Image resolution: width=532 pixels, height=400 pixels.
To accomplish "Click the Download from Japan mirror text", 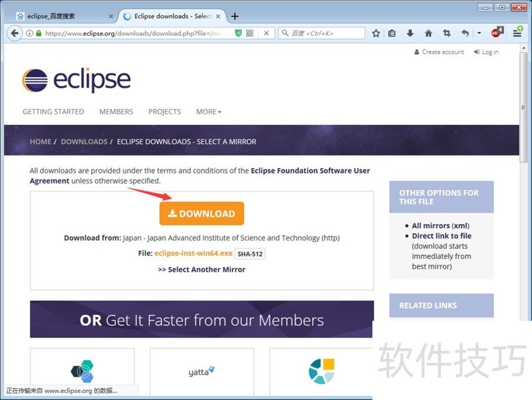I will 202,238.
